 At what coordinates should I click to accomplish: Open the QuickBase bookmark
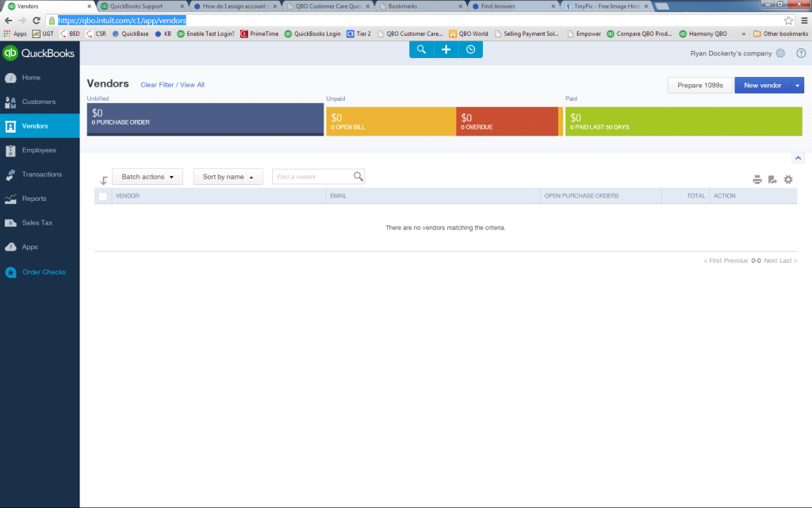click(x=131, y=33)
